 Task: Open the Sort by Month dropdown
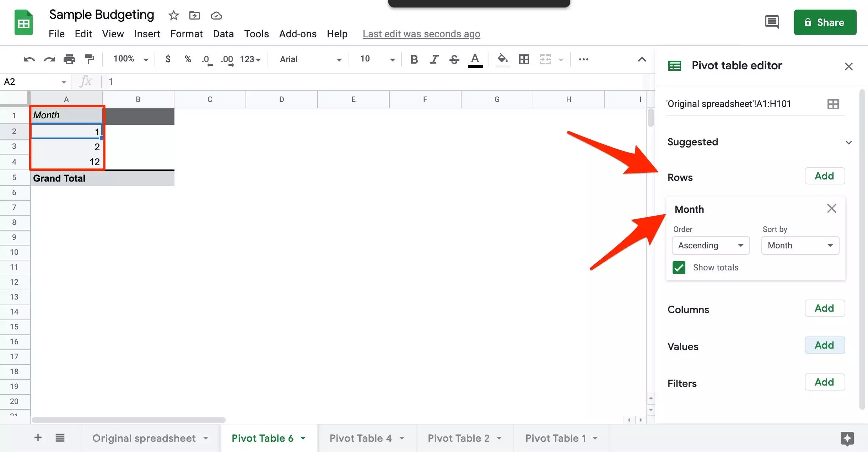tap(800, 246)
